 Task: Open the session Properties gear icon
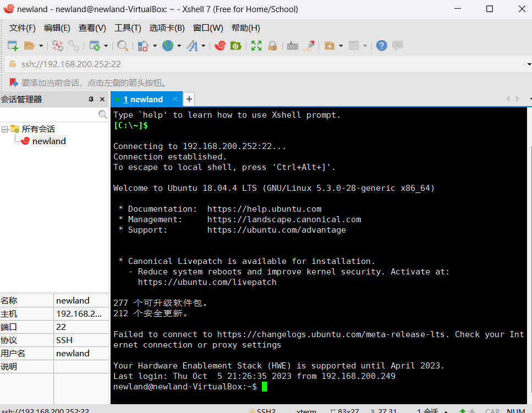[95, 46]
